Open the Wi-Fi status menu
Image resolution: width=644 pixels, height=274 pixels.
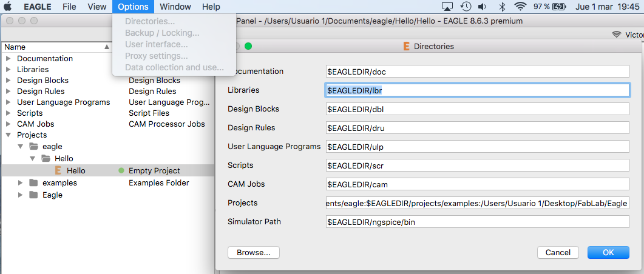click(520, 7)
